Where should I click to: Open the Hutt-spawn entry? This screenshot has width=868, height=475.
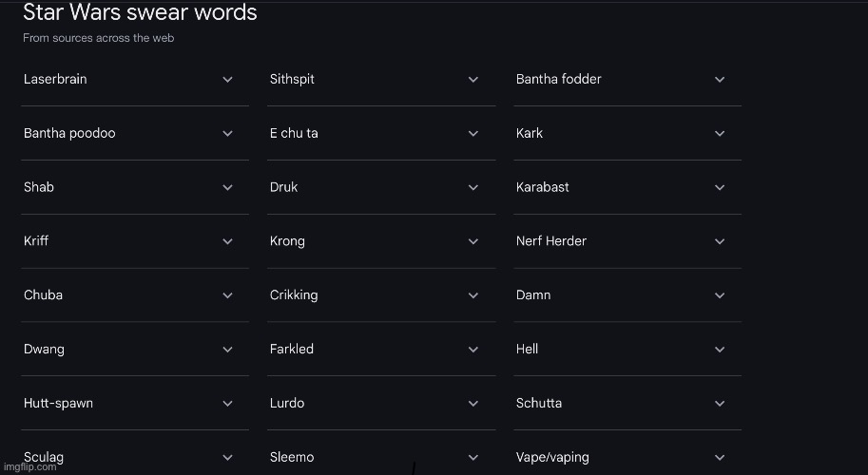click(134, 403)
